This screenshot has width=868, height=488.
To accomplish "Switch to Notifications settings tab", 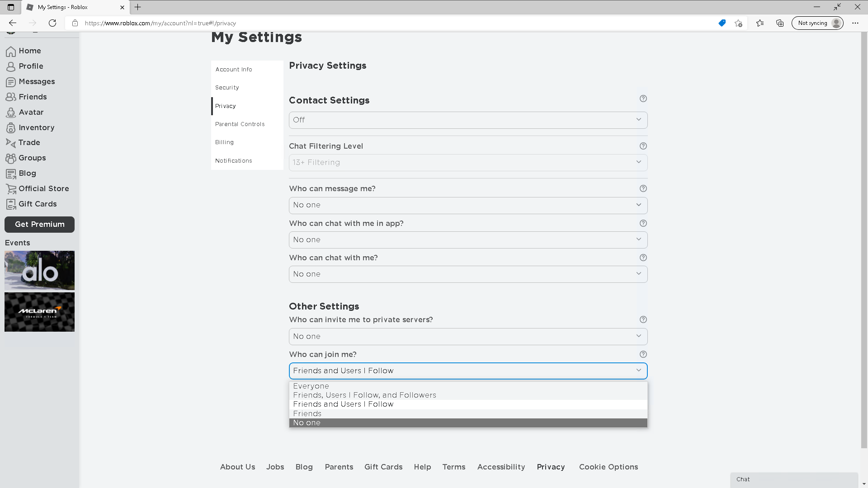I will [247, 161].
